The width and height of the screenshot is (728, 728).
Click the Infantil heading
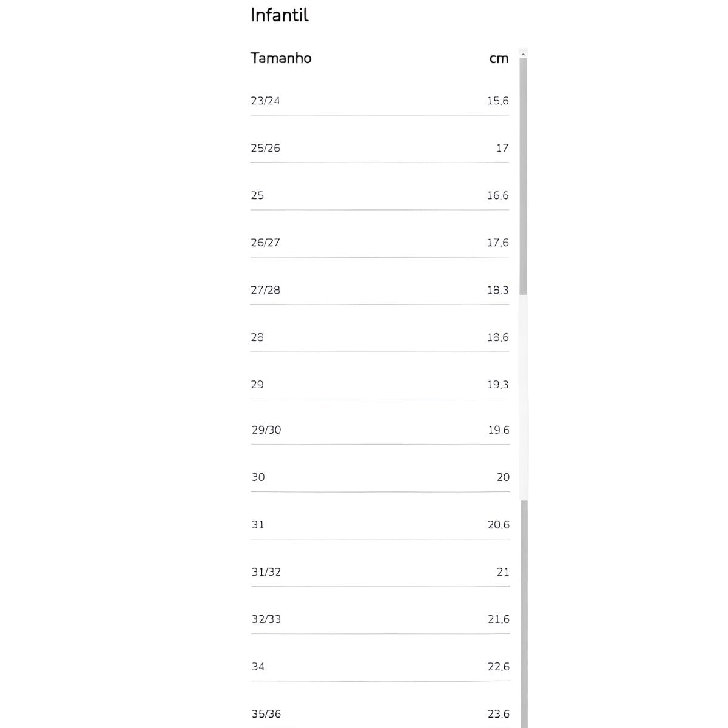coord(279,15)
